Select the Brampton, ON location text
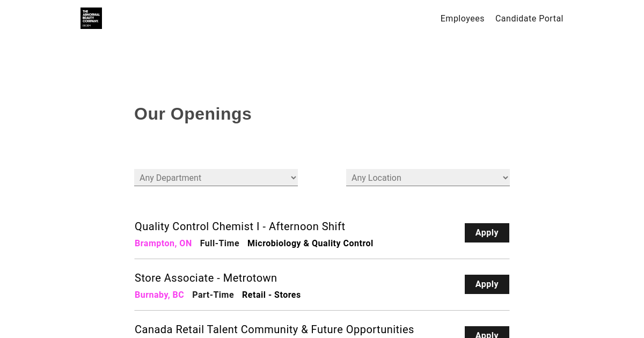Viewport: 644px width, 338px height. click(x=163, y=243)
